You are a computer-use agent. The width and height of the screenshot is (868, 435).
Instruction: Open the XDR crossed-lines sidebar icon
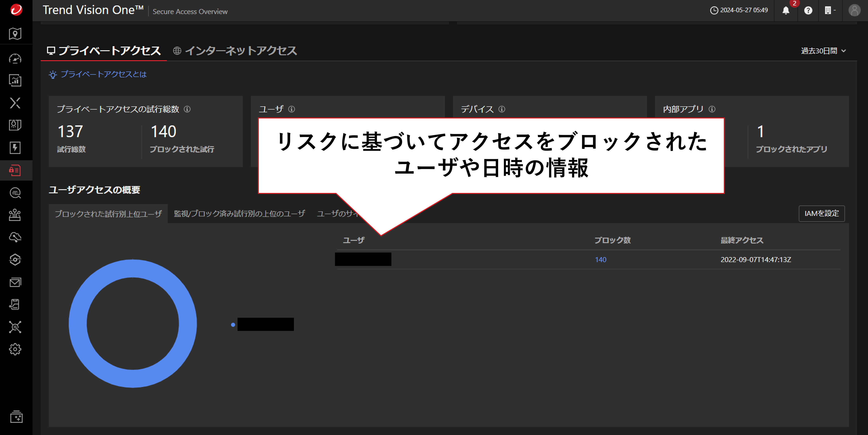15,103
